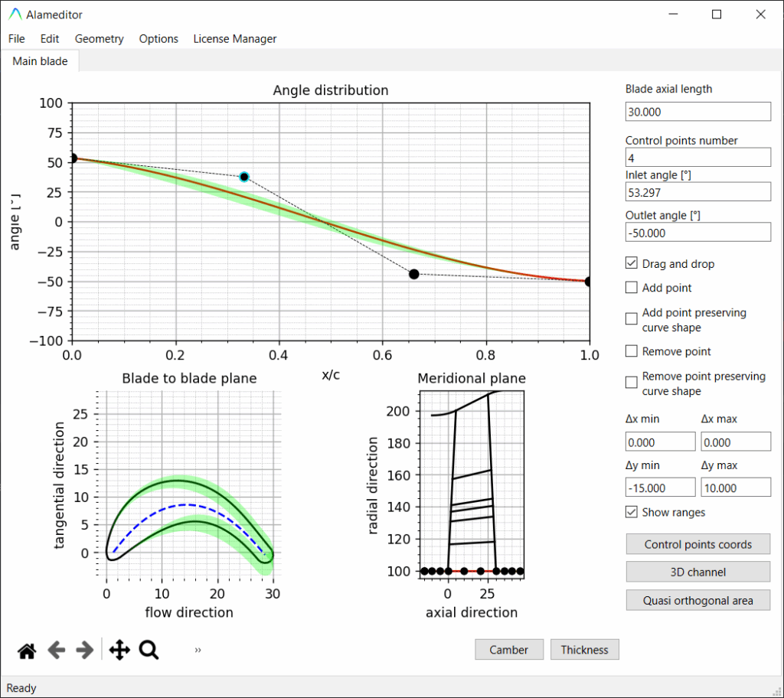This screenshot has width=784, height=698.
Task: Open the Geometry menu
Action: click(x=99, y=39)
